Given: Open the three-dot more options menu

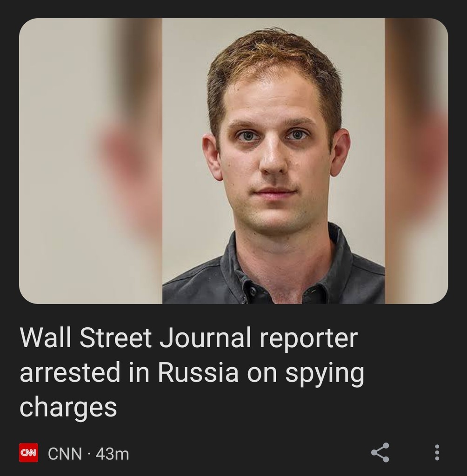Looking at the screenshot, I should click(437, 452).
